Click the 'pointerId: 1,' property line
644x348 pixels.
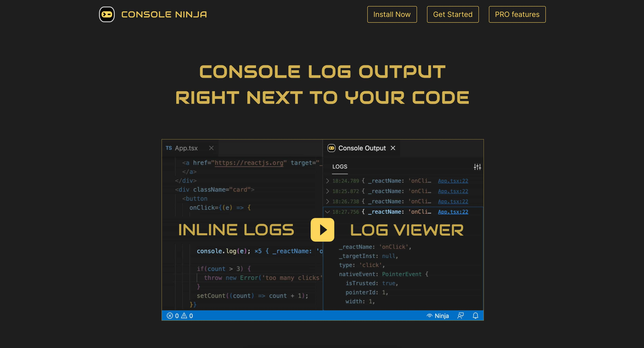367,292
